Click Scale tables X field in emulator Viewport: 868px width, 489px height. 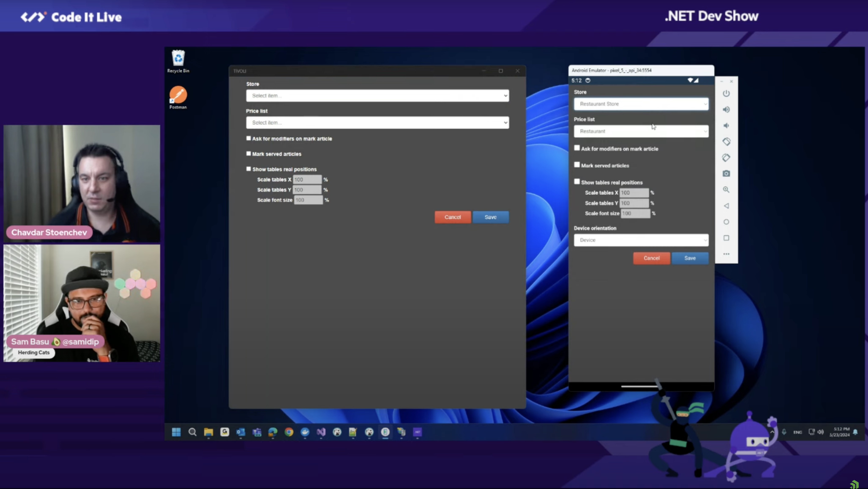[634, 193]
